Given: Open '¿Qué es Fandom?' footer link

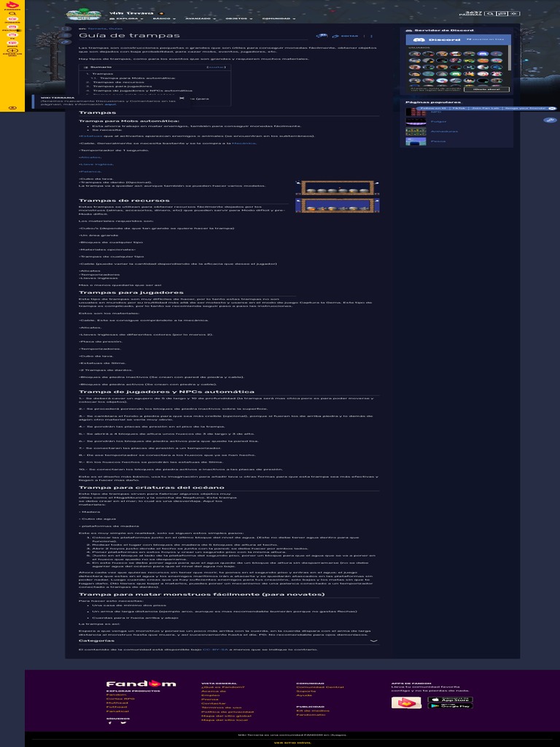Looking at the screenshot, I should coord(223,687).
